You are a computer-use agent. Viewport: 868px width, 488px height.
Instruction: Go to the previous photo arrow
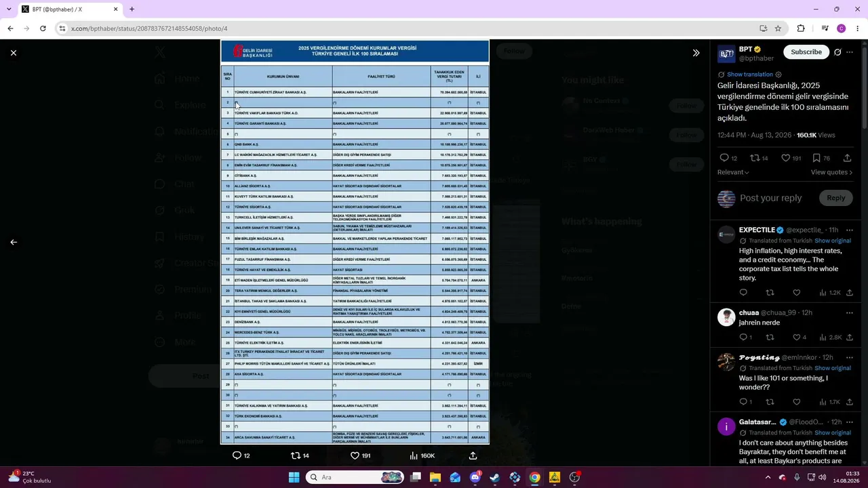point(14,242)
